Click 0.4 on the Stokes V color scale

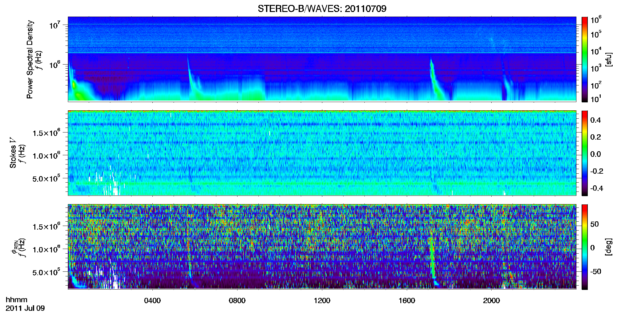(x=595, y=120)
